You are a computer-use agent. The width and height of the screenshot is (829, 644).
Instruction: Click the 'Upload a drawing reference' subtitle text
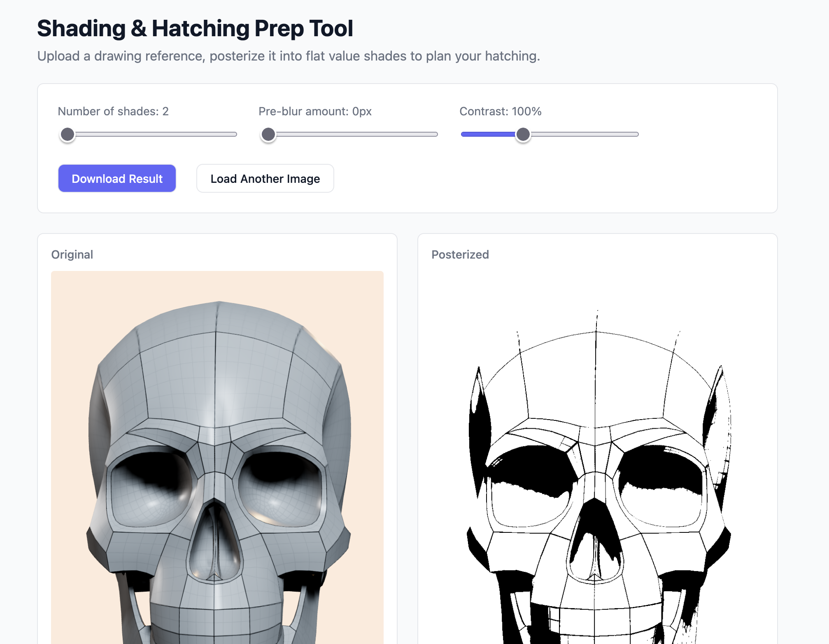pos(289,56)
